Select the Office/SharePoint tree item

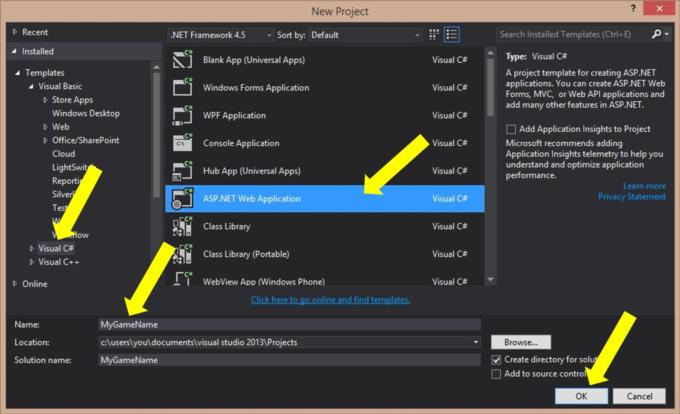coord(85,140)
